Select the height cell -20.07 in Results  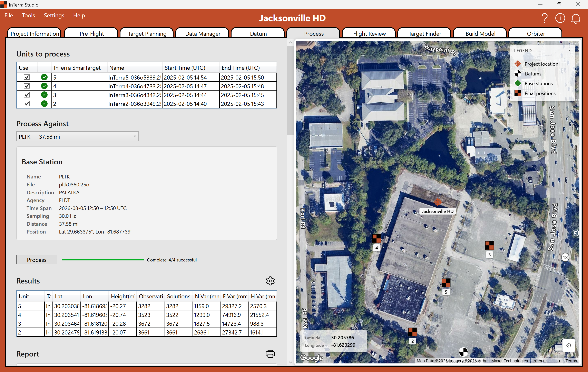coord(122,332)
